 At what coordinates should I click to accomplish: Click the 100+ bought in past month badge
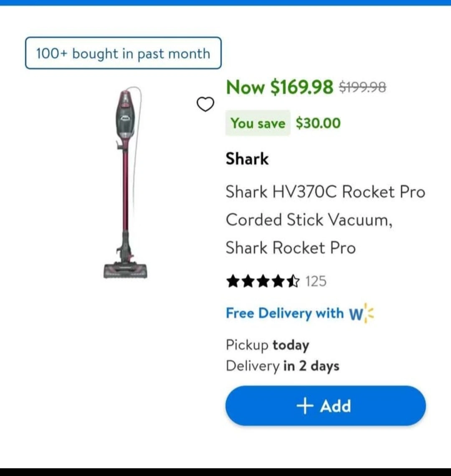coord(123,53)
